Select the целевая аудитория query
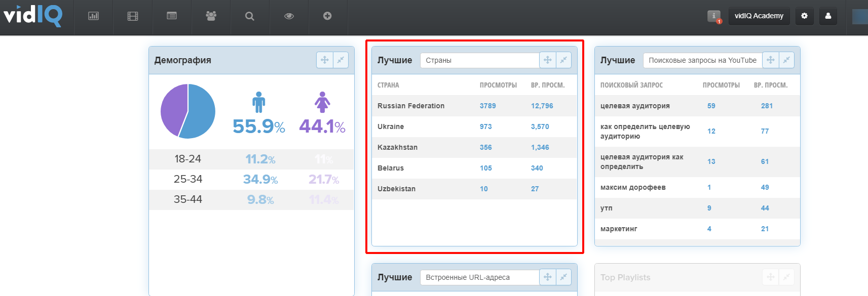868x296 pixels. (635, 106)
